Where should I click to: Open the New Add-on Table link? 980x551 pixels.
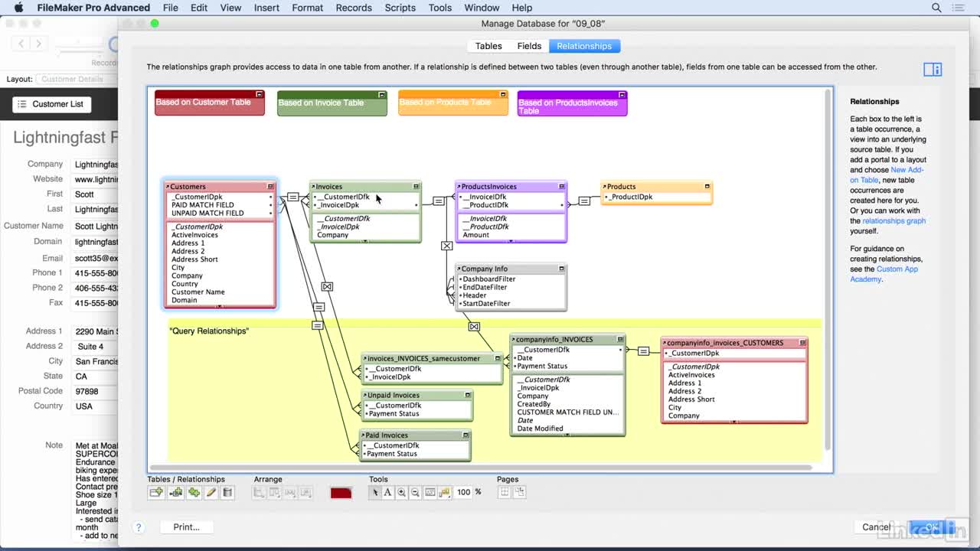point(887,174)
